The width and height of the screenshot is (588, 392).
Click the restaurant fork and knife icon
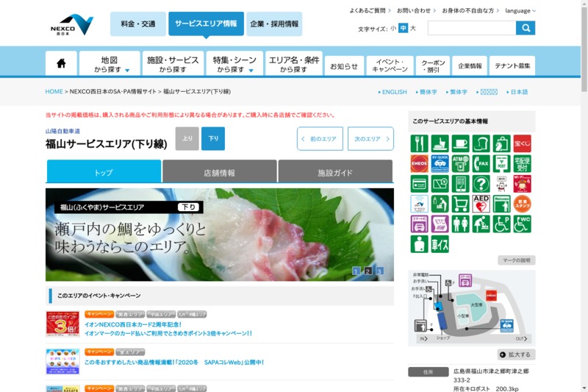tap(419, 143)
